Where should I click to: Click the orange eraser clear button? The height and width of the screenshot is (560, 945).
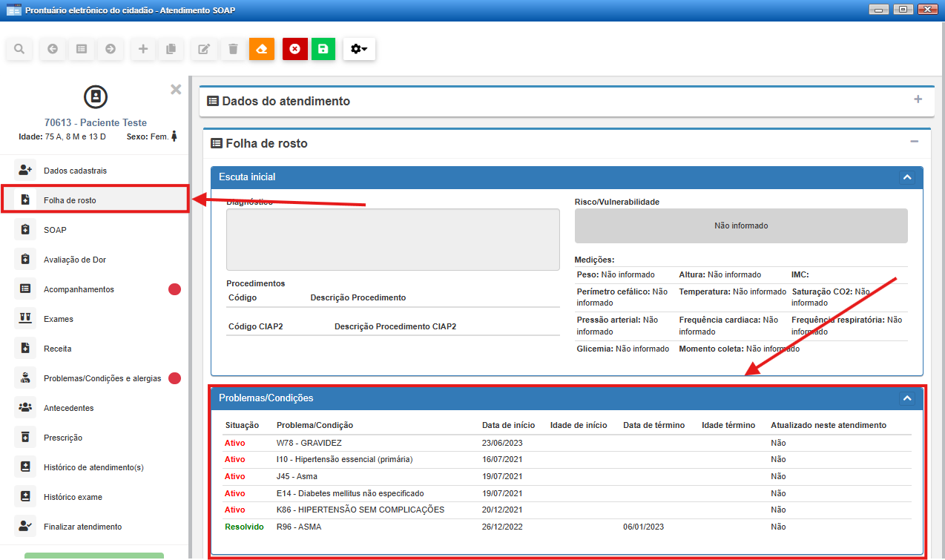click(x=261, y=49)
